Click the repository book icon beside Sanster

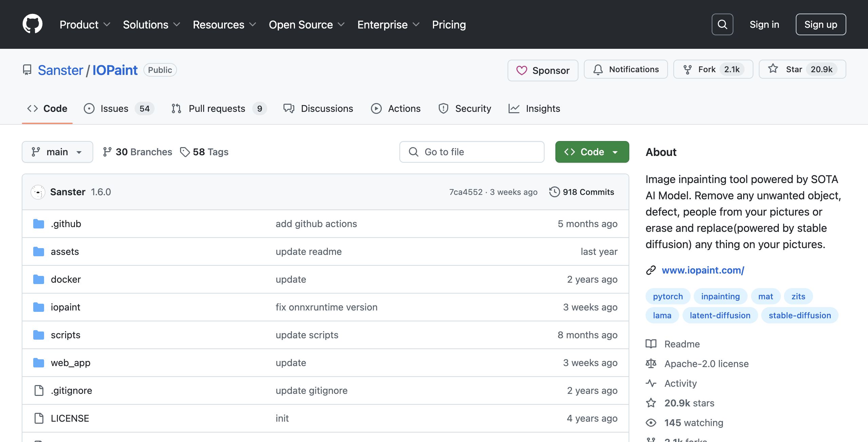tap(27, 70)
